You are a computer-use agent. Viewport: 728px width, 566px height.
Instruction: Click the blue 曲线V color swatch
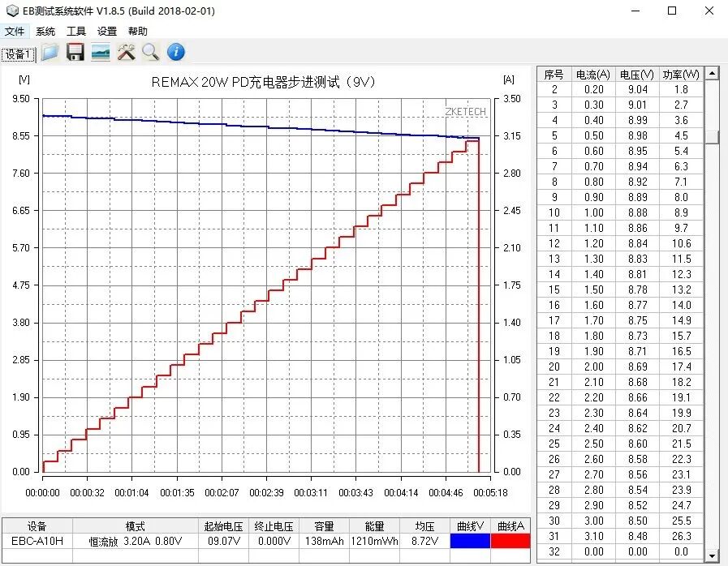click(470, 541)
